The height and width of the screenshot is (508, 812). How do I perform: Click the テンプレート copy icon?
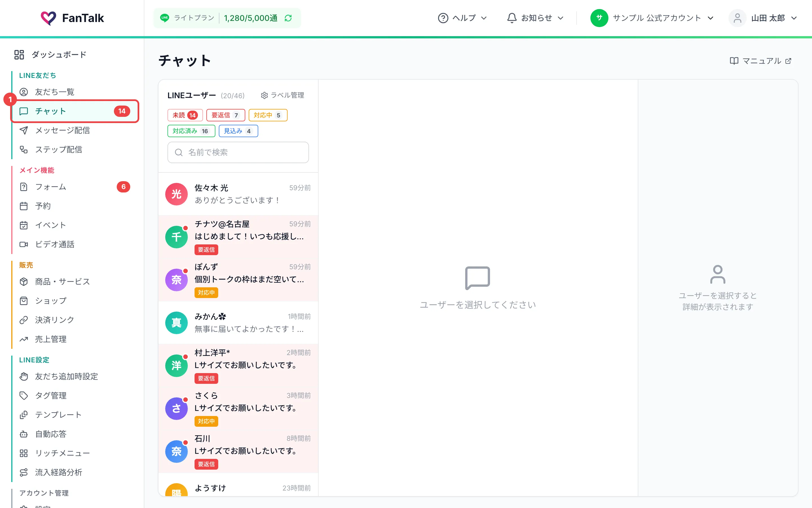(23, 415)
